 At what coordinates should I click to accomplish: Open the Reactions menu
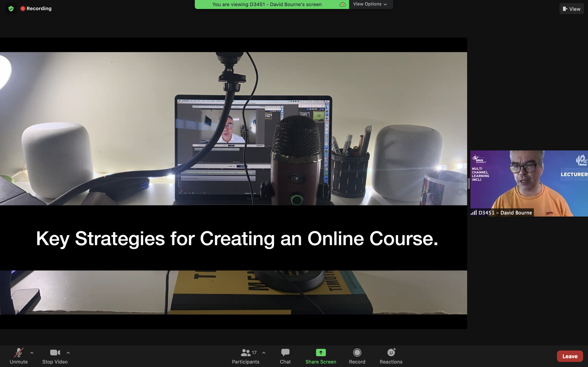(x=391, y=356)
